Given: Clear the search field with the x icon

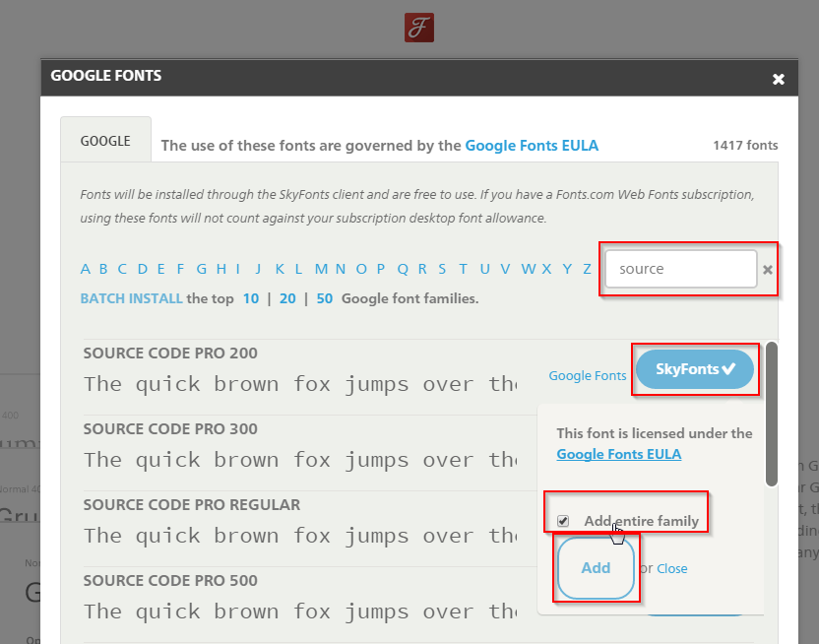Looking at the screenshot, I should tap(767, 270).
